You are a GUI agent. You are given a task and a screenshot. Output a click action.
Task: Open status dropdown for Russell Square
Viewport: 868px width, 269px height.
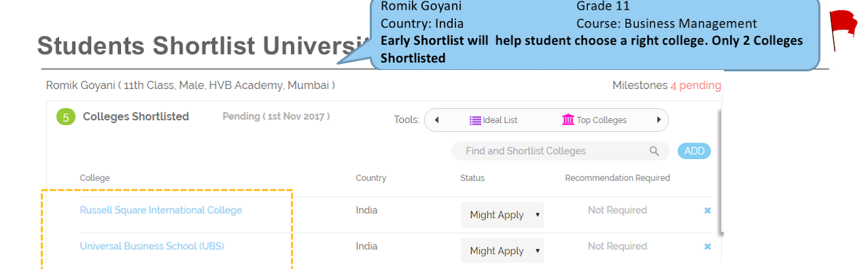[x=502, y=215]
